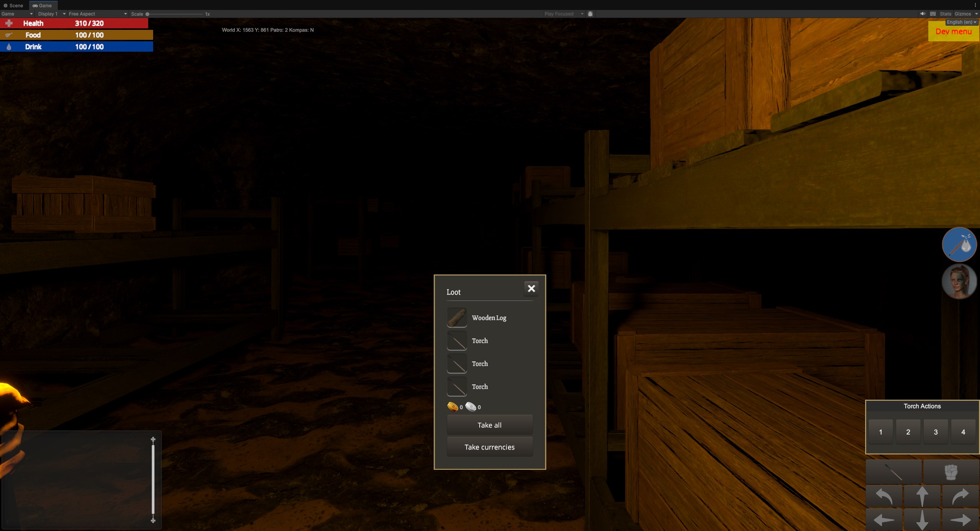Click the Take all button
Image resolution: width=980 pixels, height=531 pixels.
click(x=489, y=425)
